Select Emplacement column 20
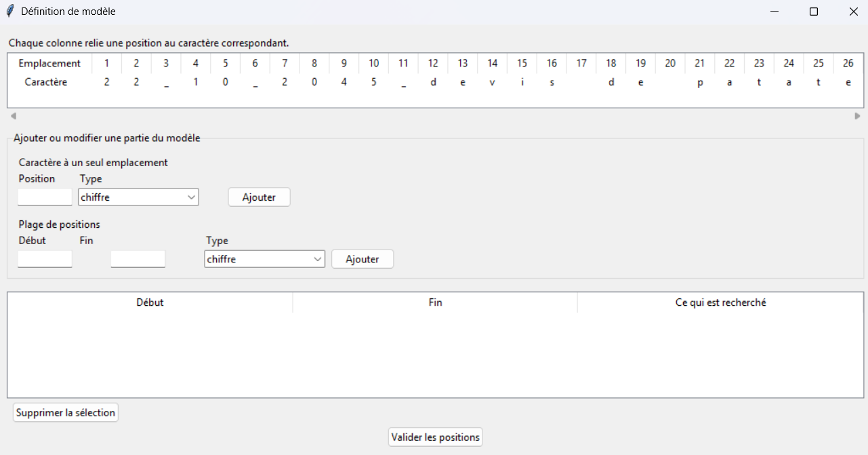The width and height of the screenshot is (868, 455). click(x=670, y=64)
